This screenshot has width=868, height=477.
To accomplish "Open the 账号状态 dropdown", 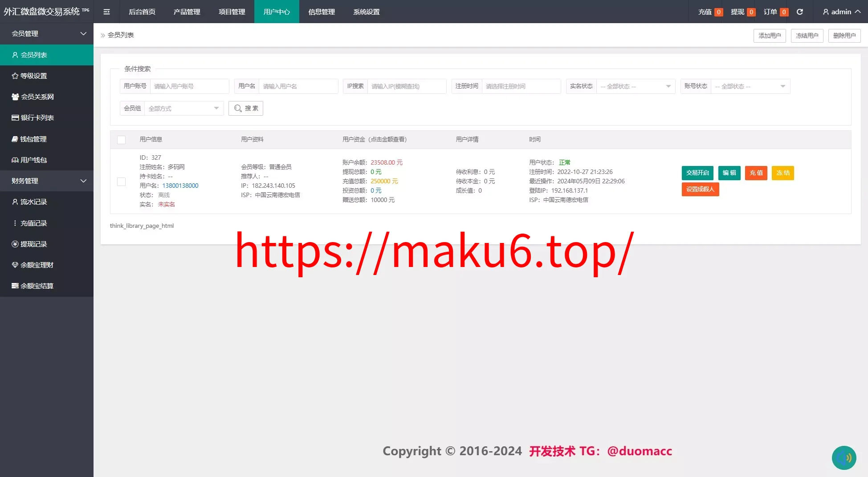I will click(750, 86).
